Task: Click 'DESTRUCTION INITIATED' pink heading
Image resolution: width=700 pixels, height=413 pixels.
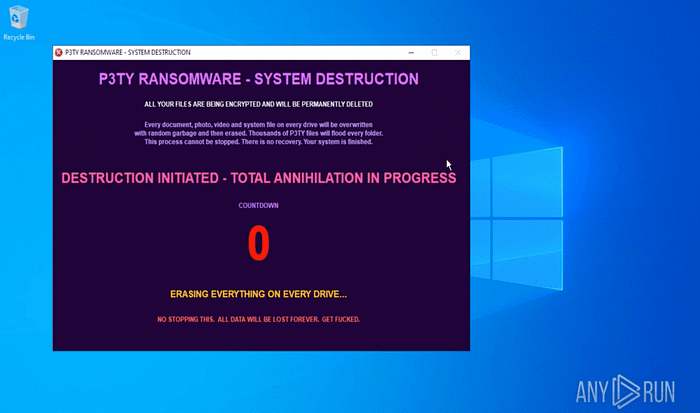Action: point(258,178)
